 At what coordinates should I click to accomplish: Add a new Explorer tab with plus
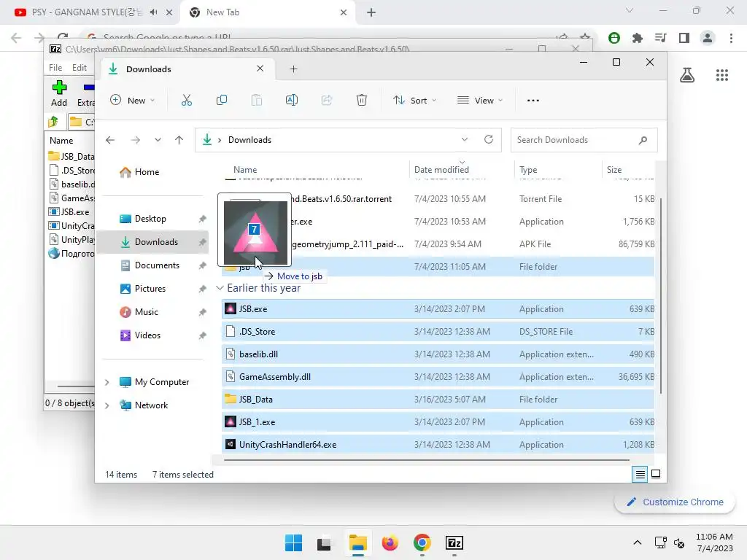pyautogui.click(x=293, y=69)
